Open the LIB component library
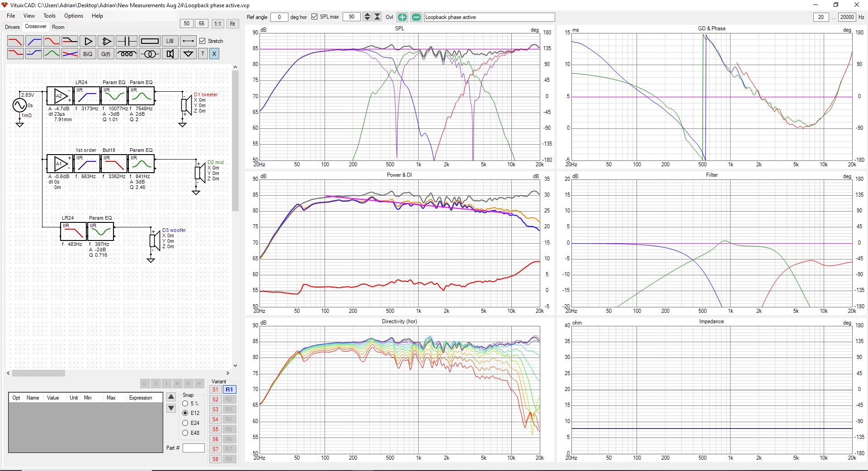Screen dimensions: 868x471 pyautogui.click(x=170, y=41)
